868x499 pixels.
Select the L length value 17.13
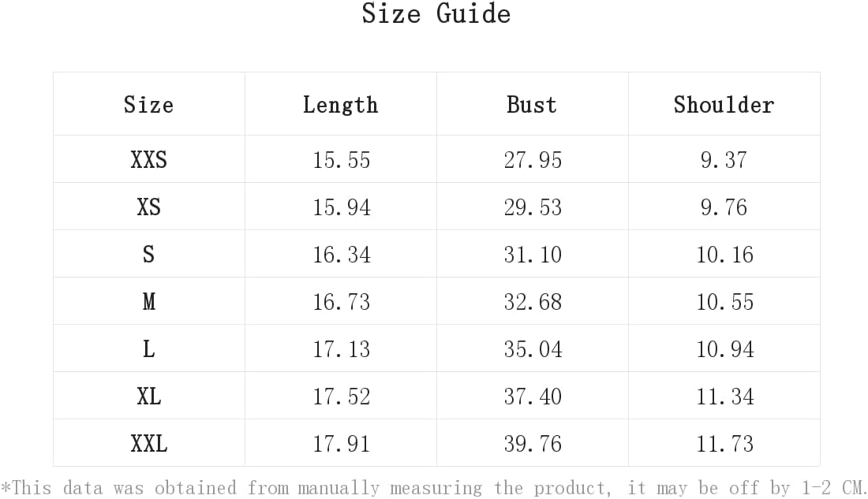click(x=341, y=349)
